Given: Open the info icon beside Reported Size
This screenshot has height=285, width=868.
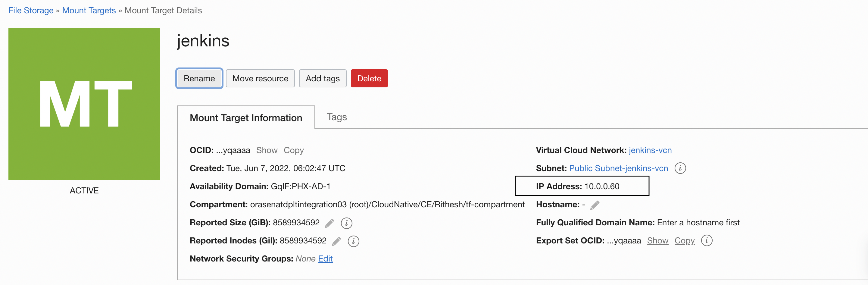Looking at the screenshot, I should (346, 223).
